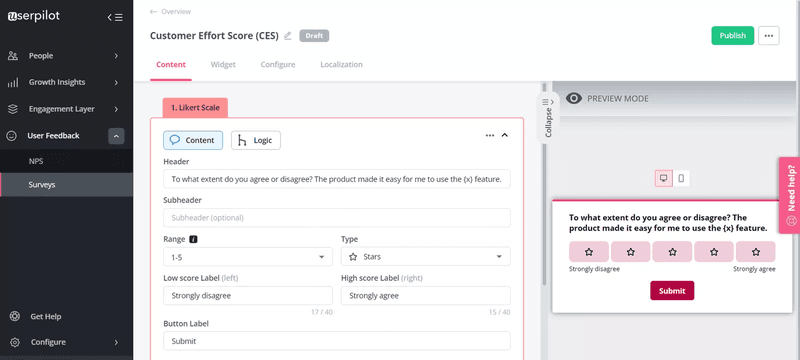Open the Type Stars dropdown
Screen dimensions: 800x360
[x=426, y=256]
